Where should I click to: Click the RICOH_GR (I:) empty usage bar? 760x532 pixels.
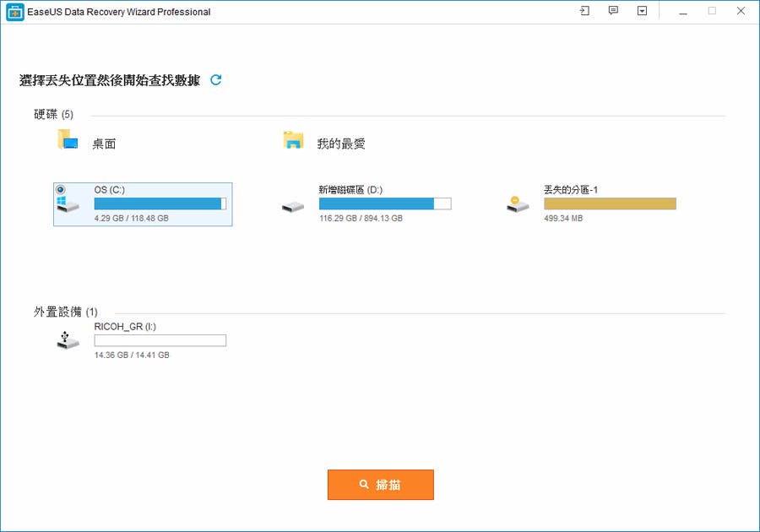pyautogui.click(x=160, y=340)
